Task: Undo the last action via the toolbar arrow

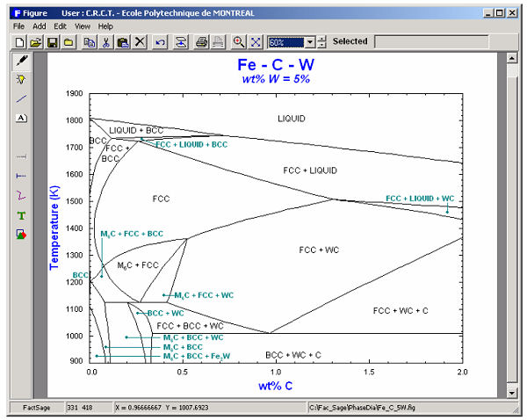Action: (x=160, y=42)
